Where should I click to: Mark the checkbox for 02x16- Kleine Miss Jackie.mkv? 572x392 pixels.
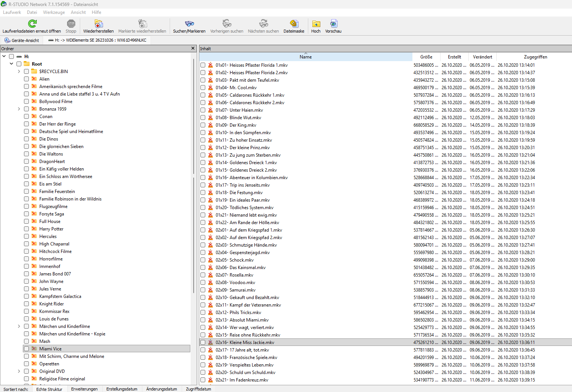click(x=203, y=342)
